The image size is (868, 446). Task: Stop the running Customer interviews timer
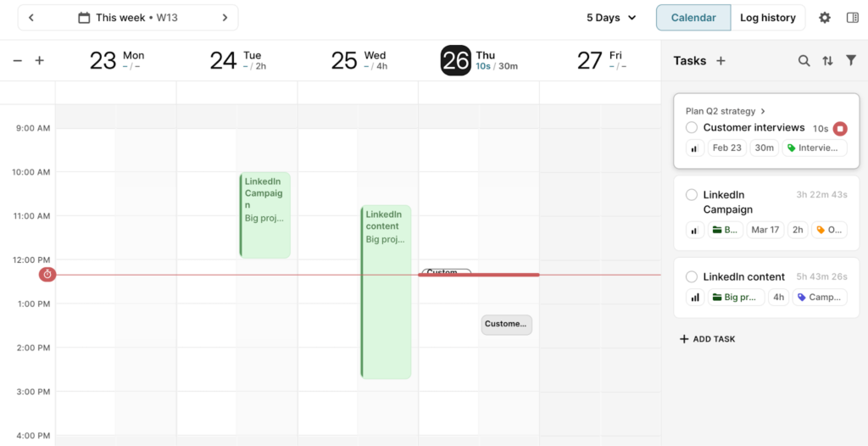[840, 128]
